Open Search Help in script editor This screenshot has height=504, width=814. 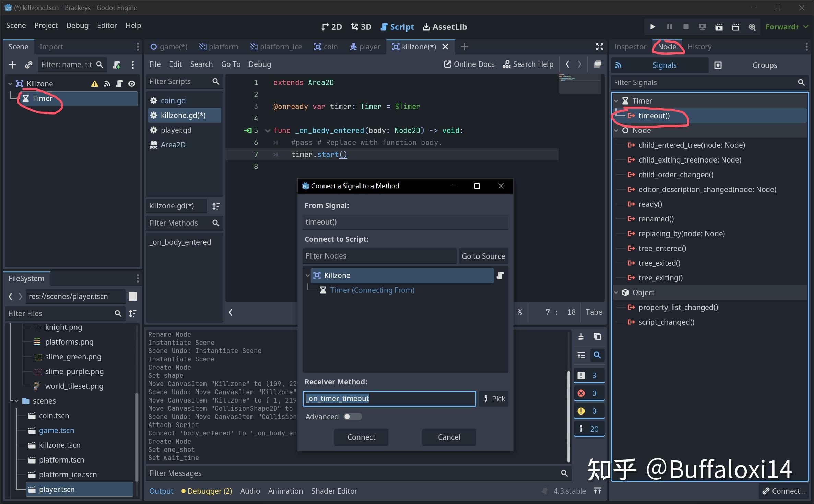point(528,64)
